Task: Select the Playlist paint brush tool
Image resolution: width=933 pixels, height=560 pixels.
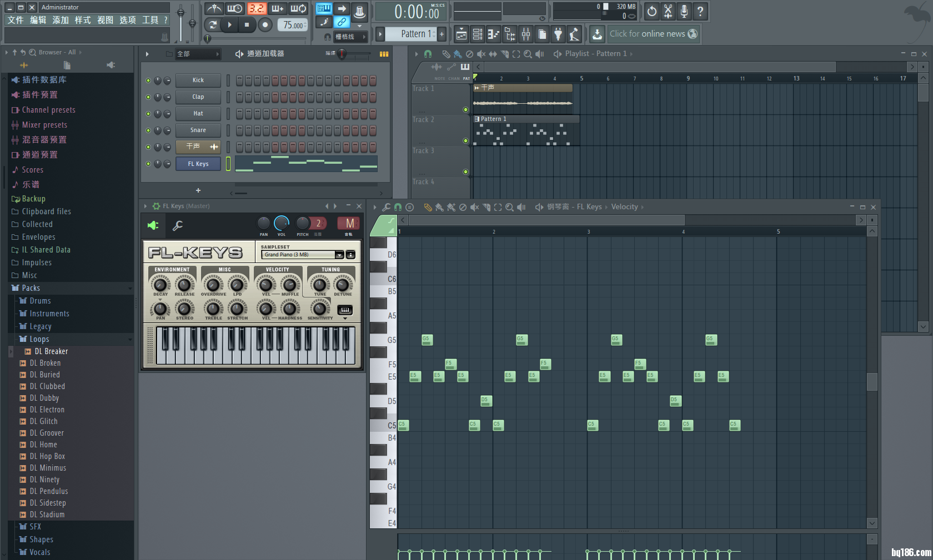Action: coord(457,54)
